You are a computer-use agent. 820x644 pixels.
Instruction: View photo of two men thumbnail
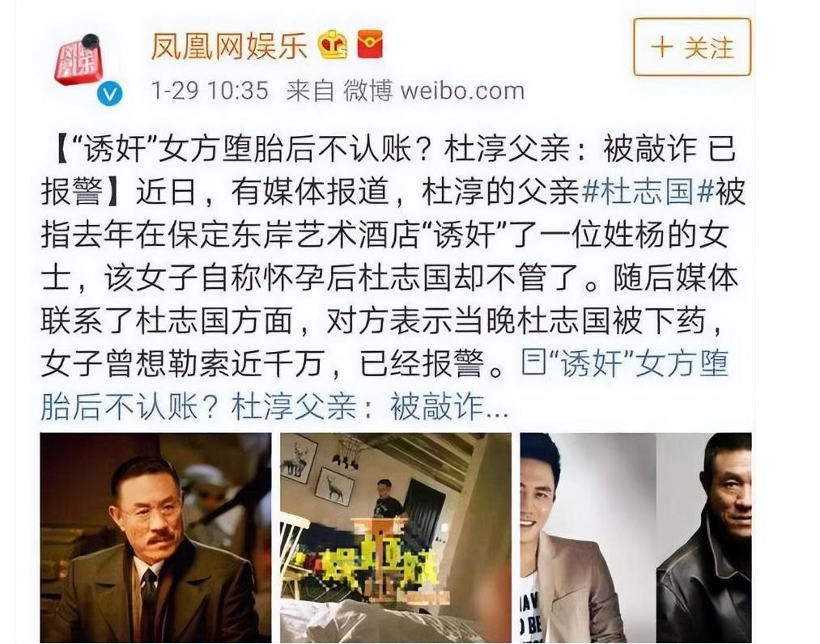[635, 538]
